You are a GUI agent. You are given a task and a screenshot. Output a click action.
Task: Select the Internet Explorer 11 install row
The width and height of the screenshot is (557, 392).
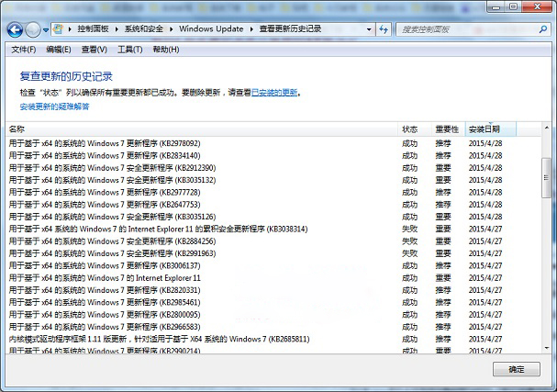click(x=273, y=278)
